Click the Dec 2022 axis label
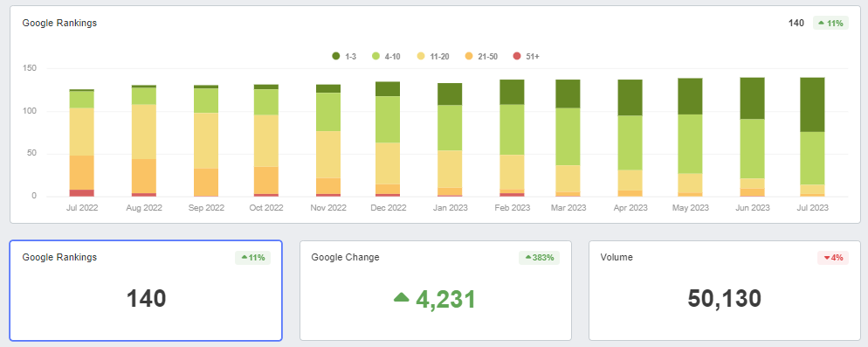The image size is (868, 347). tap(388, 208)
